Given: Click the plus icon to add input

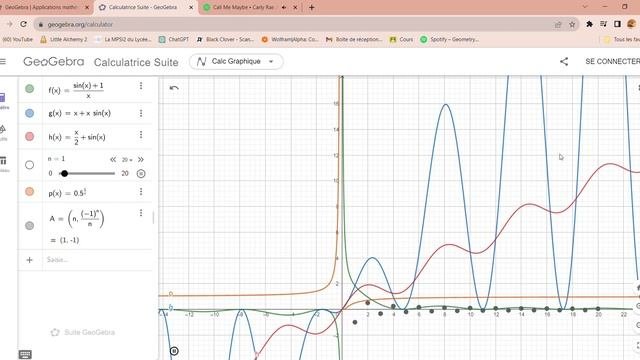Looking at the screenshot, I should click(29, 260).
